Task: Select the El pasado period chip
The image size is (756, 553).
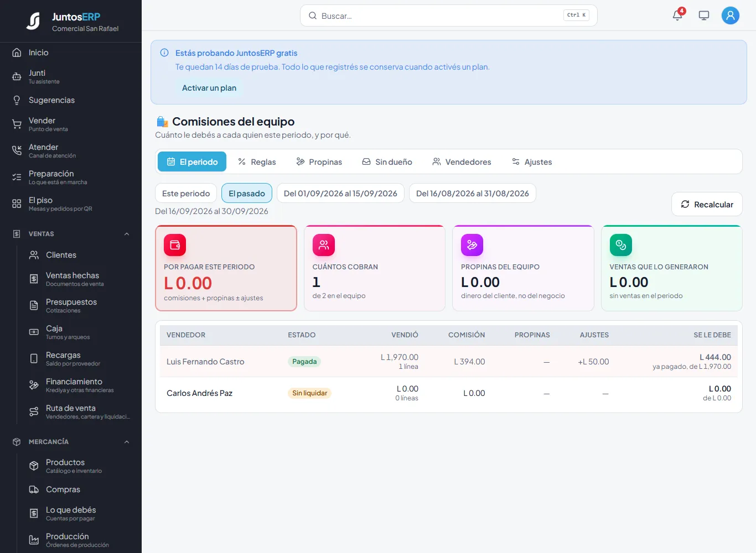Action: 247,194
